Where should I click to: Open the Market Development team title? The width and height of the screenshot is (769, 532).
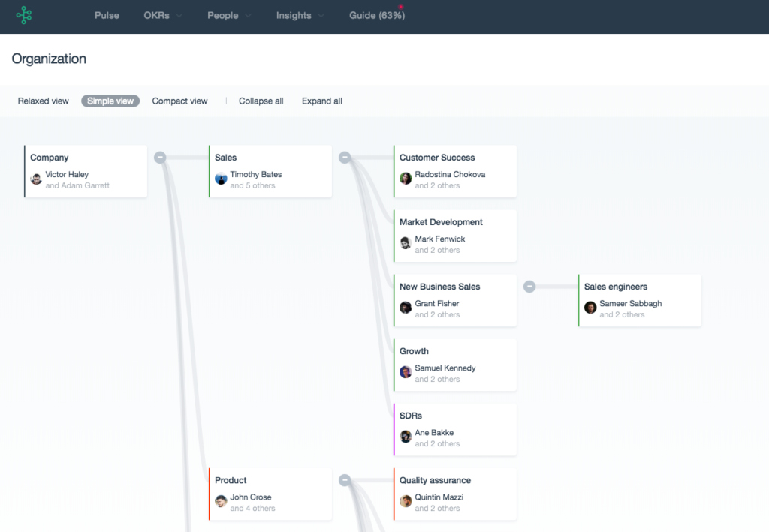pyautogui.click(x=441, y=222)
